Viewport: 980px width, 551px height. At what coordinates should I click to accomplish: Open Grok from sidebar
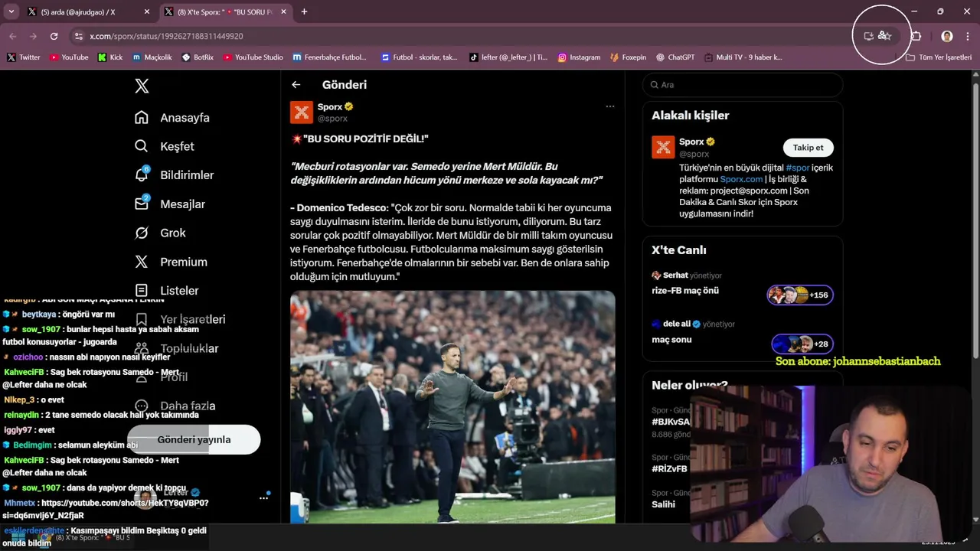tap(160, 233)
